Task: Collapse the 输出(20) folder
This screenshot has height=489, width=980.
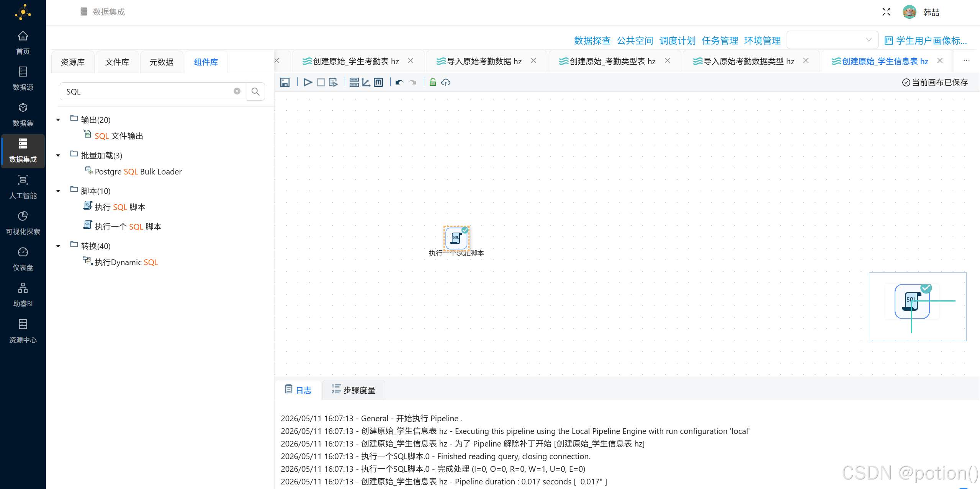Action: 58,120
